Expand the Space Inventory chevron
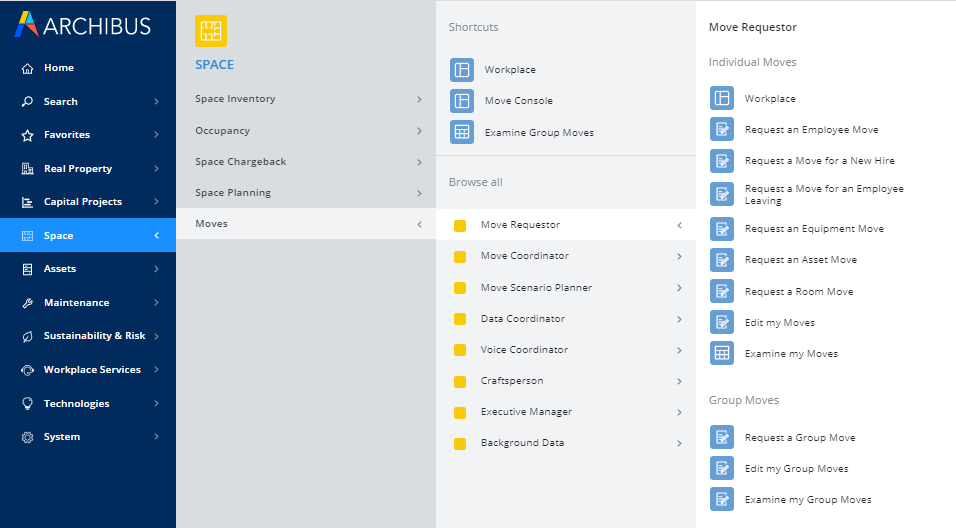 419,99
